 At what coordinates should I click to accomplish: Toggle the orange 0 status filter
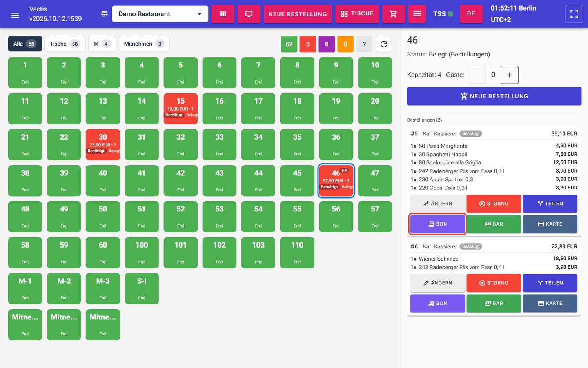[345, 44]
